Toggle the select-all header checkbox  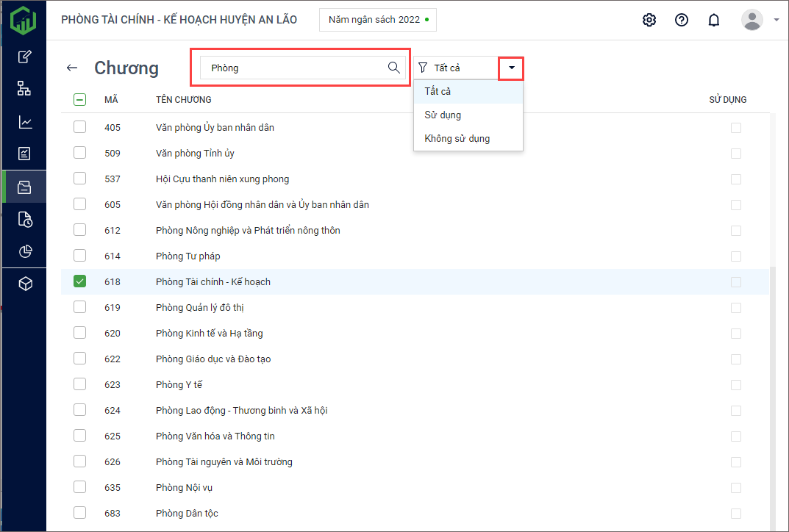tap(80, 100)
